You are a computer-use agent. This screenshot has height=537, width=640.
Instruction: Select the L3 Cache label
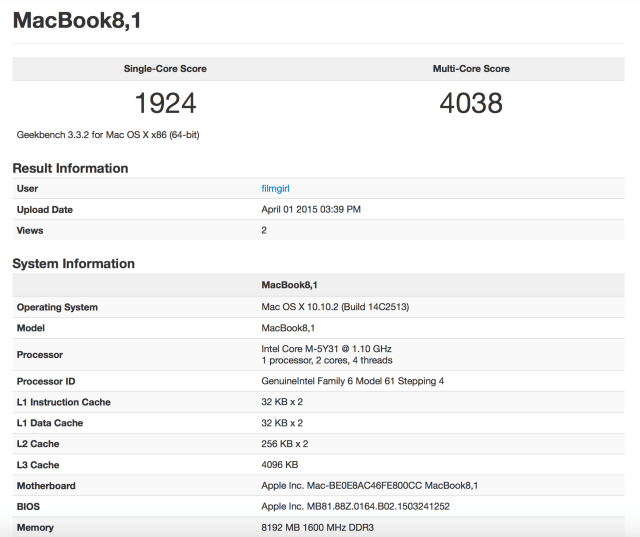tap(38, 465)
